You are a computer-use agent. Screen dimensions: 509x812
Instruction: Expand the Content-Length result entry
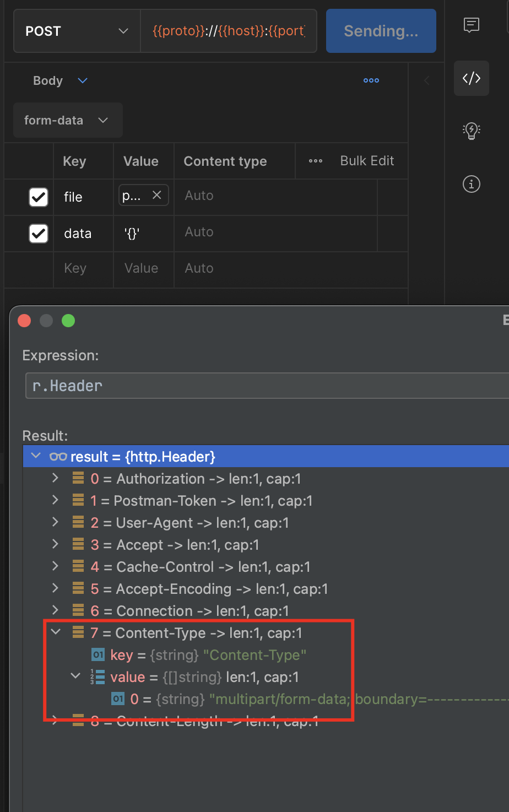[55, 721]
